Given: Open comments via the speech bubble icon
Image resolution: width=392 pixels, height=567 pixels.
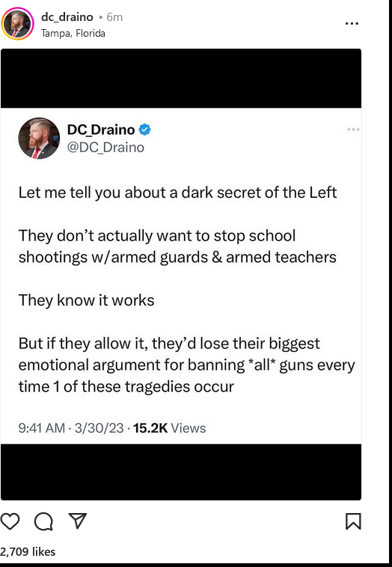Looking at the screenshot, I should pyautogui.click(x=43, y=521).
